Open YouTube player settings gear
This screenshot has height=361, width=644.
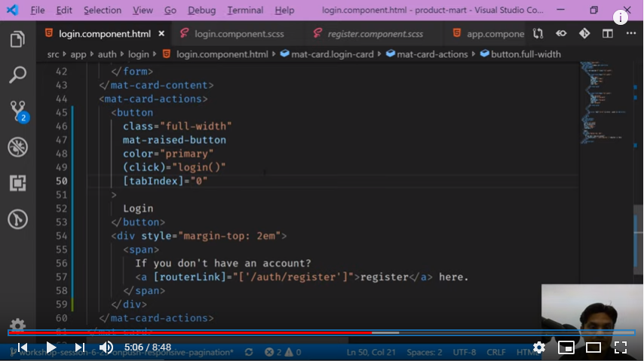(x=539, y=347)
